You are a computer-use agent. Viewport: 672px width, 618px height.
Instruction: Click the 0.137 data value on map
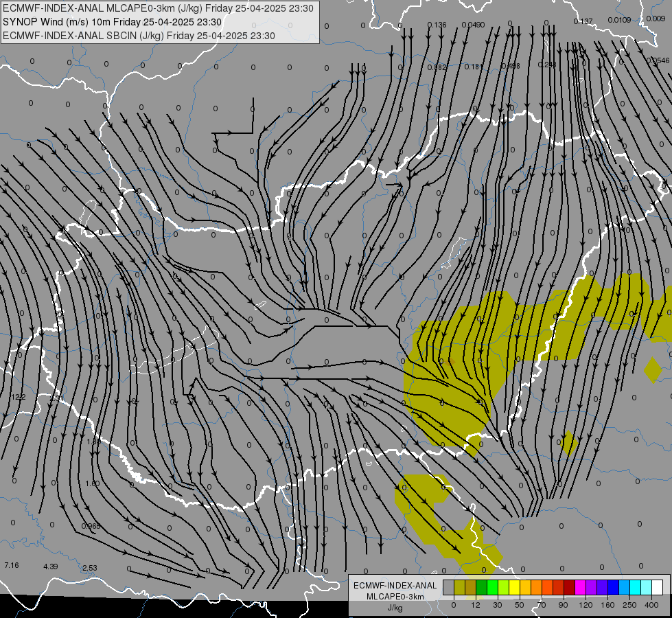[583, 21]
